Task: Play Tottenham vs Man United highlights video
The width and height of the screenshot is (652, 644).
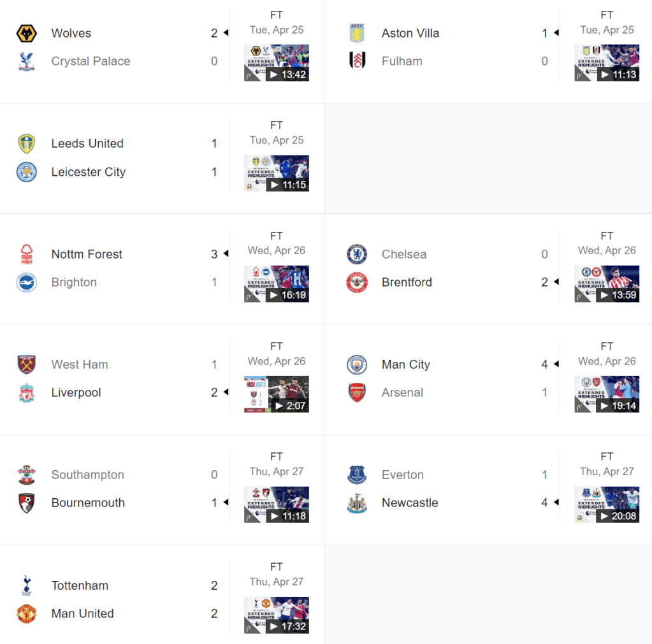Action: (x=277, y=615)
